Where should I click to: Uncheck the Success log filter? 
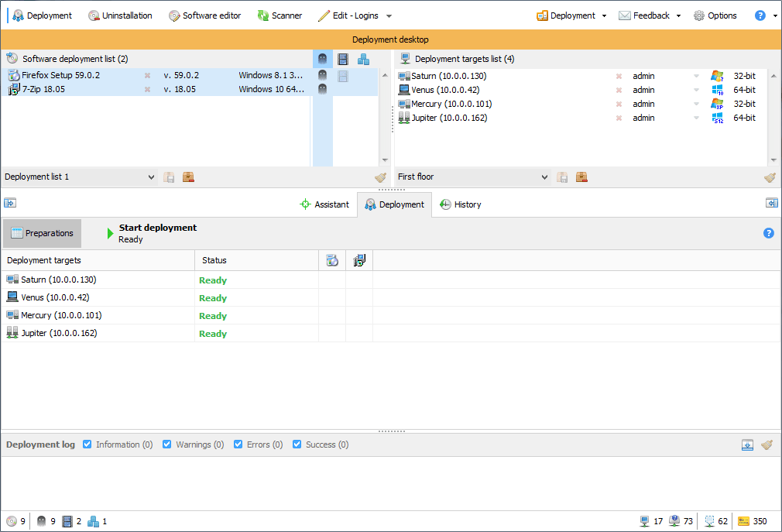297,444
